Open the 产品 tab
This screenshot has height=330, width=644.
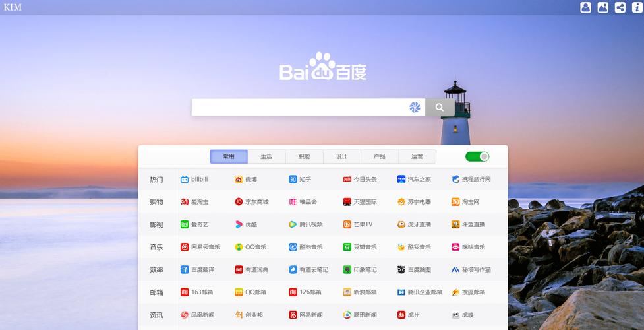[x=380, y=157]
